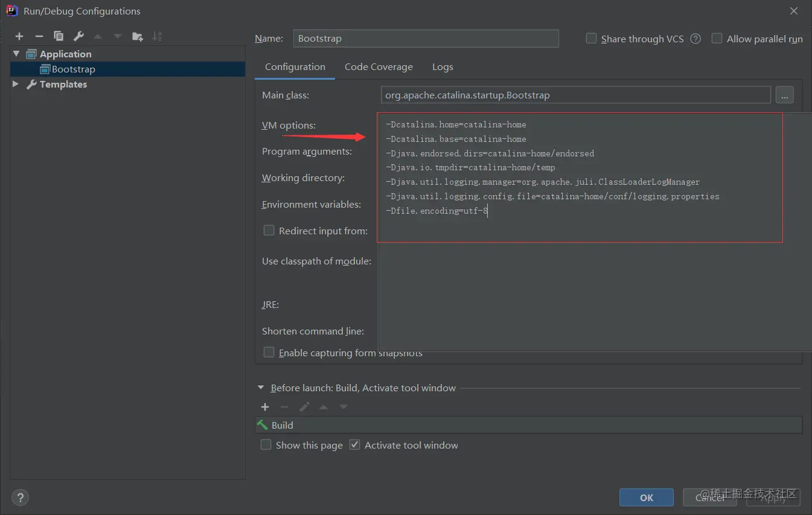The height and width of the screenshot is (515, 812).
Task: Switch to the Logs tab
Action: (443, 67)
